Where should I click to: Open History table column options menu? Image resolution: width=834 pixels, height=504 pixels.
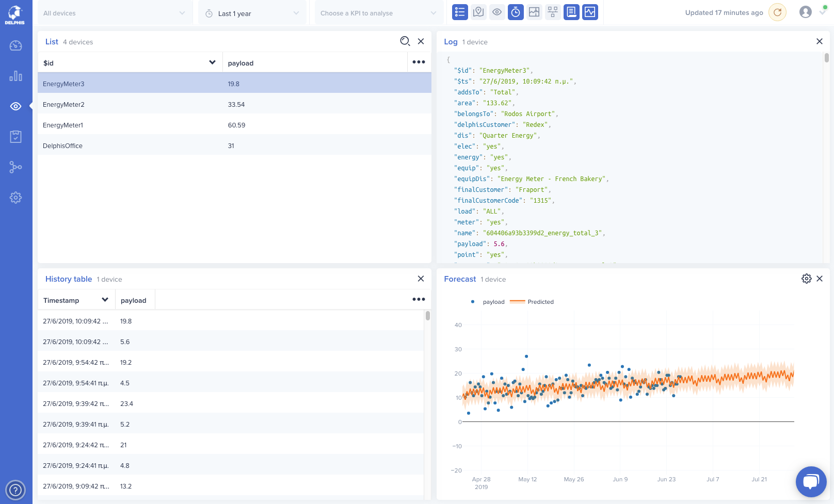pyautogui.click(x=419, y=299)
